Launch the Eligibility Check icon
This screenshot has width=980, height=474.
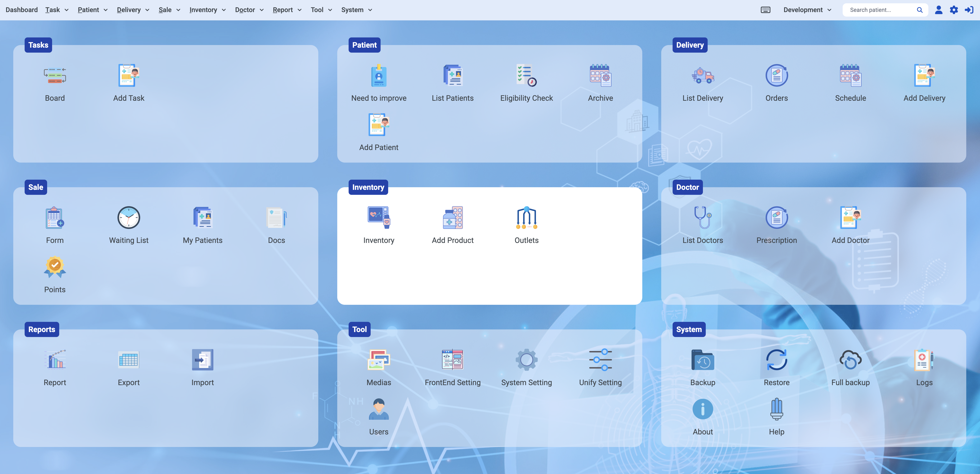526,75
